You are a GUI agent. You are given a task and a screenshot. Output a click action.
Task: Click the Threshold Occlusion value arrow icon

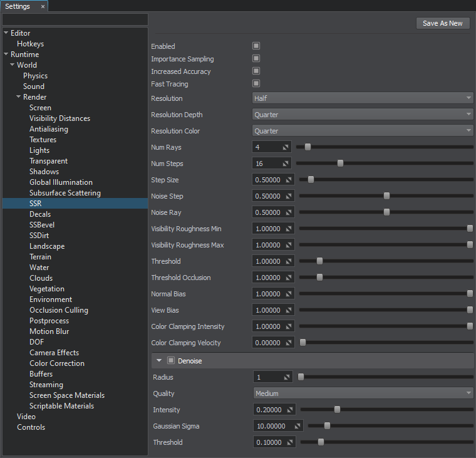coord(289,278)
